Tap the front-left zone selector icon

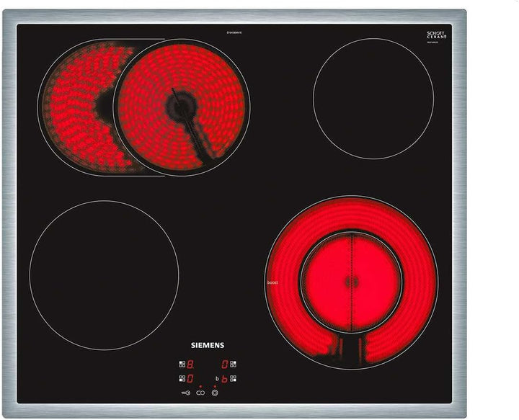coord(182,378)
